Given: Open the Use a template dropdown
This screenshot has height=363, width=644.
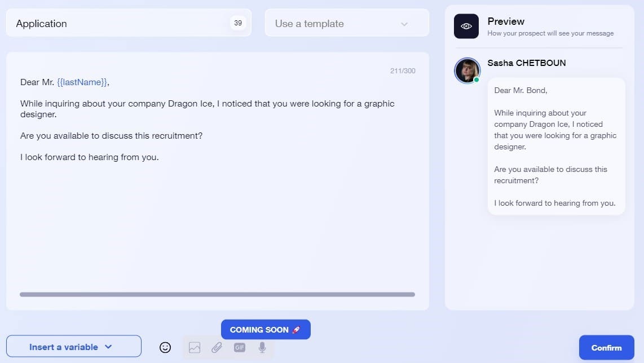Looking at the screenshot, I should point(346,23).
